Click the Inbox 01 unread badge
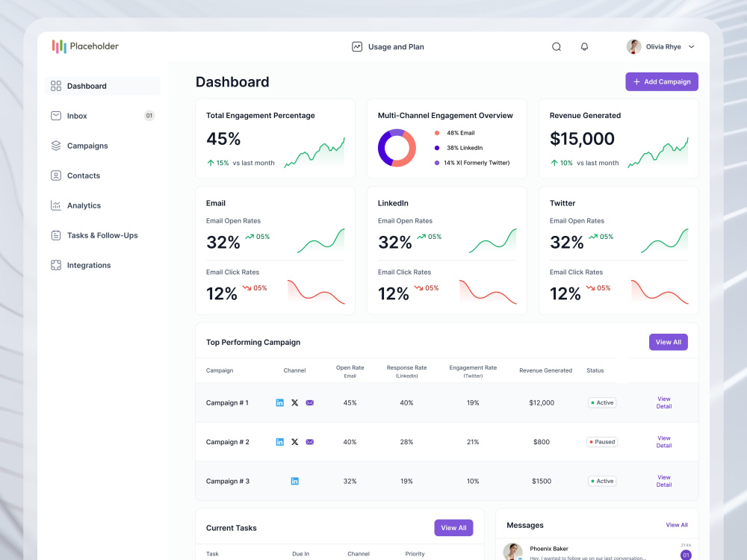Viewport: 747px width, 560px height. (x=149, y=116)
